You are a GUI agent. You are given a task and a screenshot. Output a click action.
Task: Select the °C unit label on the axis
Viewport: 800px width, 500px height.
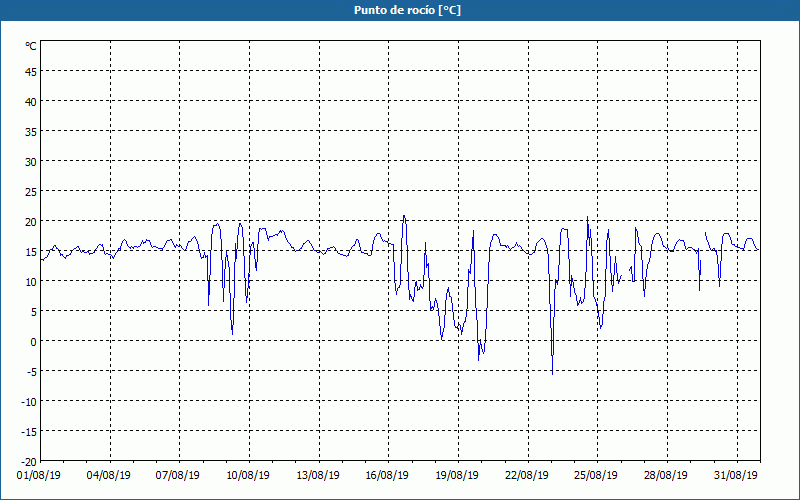31,46
